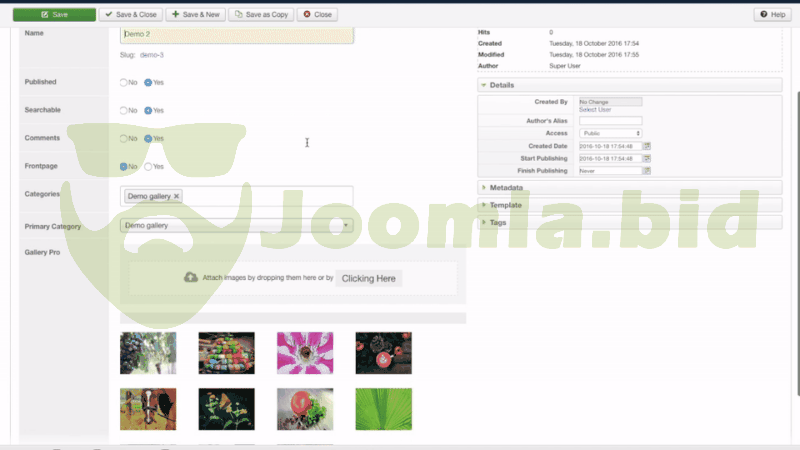Select the pink flower image thumbnail
This screenshot has height=450, width=800.
click(x=304, y=353)
